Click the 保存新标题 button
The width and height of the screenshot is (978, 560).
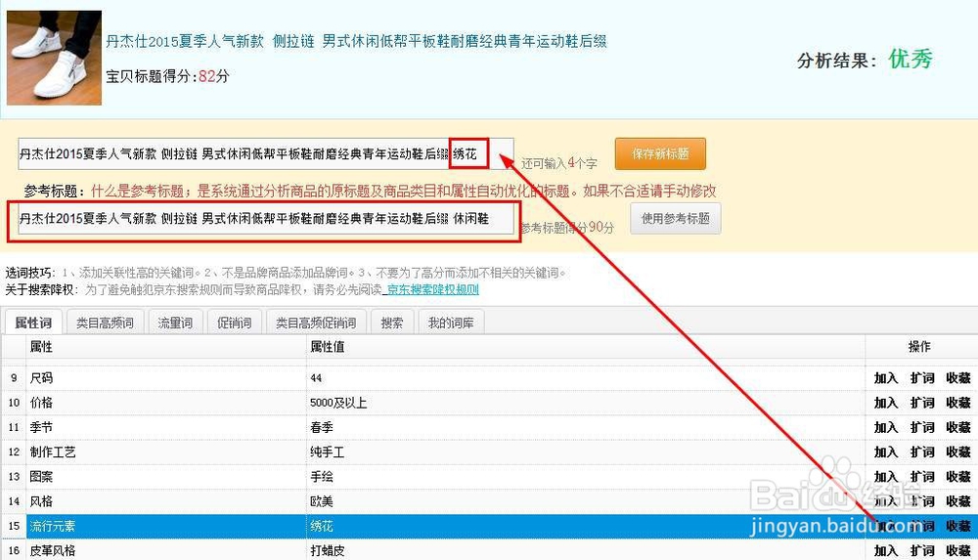pos(660,154)
